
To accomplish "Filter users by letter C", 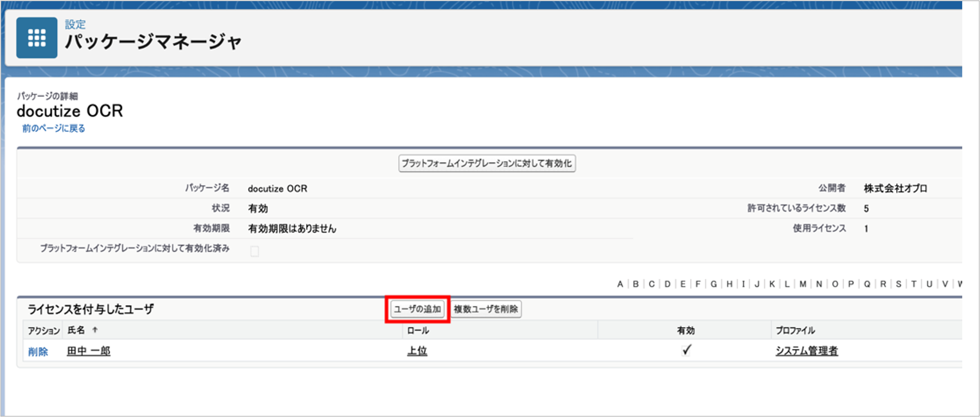I will [651, 284].
